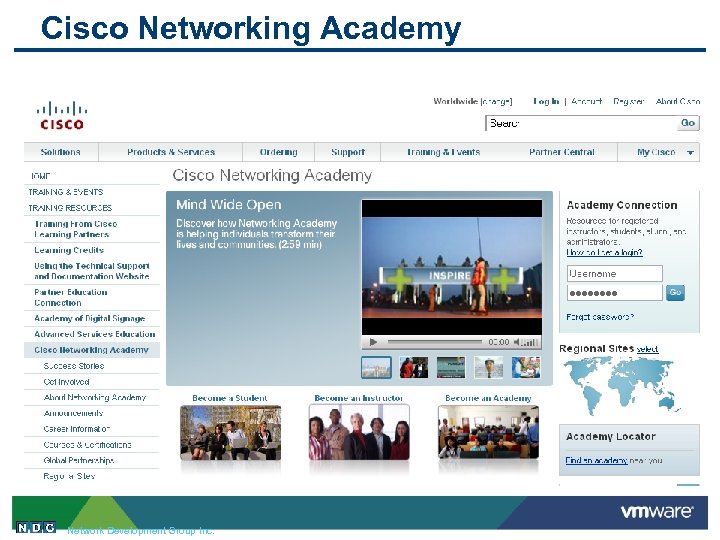Image resolution: width=720 pixels, height=540 pixels.
Task: Select the third video thumbnail
Action: point(451,368)
